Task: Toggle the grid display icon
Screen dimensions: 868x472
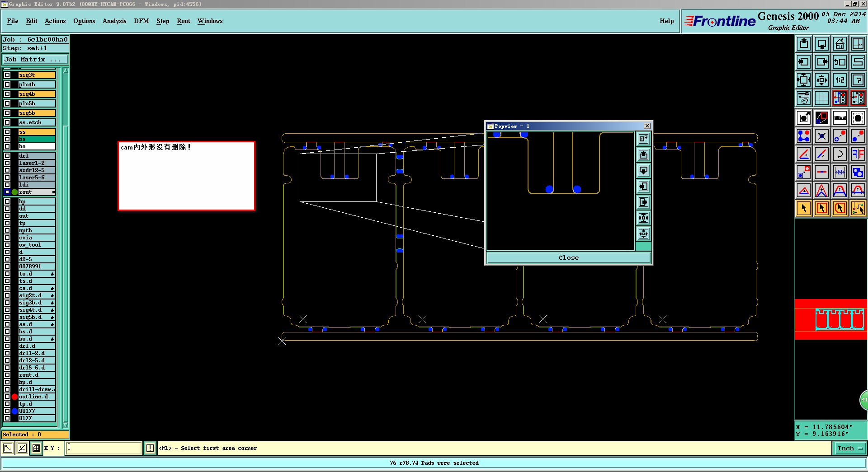Action: (822, 98)
